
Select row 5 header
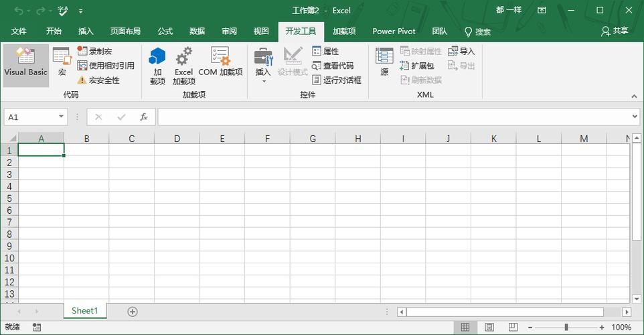pyautogui.click(x=9, y=198)
